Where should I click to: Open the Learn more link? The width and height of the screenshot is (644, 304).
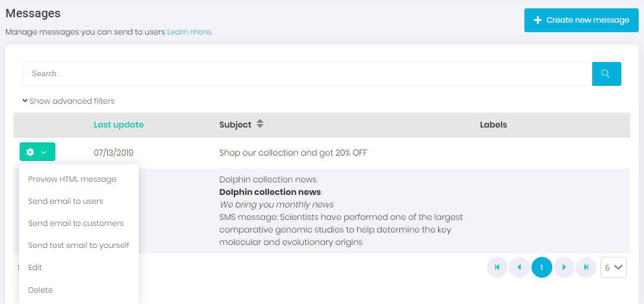(189, 32)
